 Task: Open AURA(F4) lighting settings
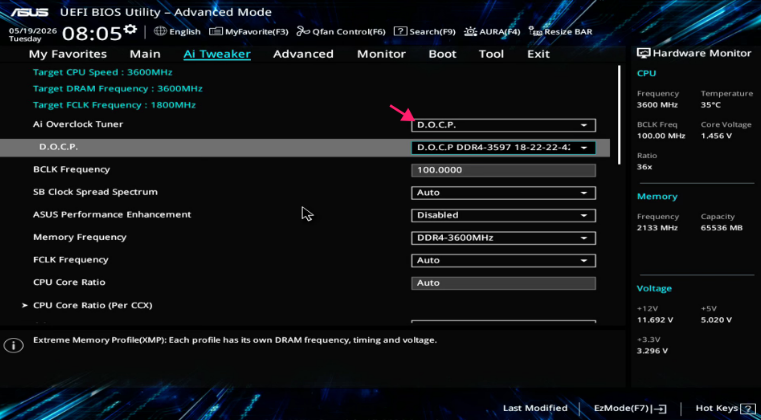click(492, 32)
